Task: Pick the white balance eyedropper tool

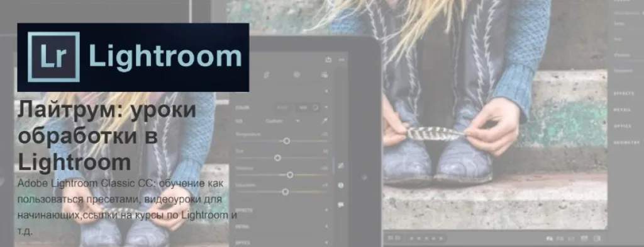Action: (325, 121)
